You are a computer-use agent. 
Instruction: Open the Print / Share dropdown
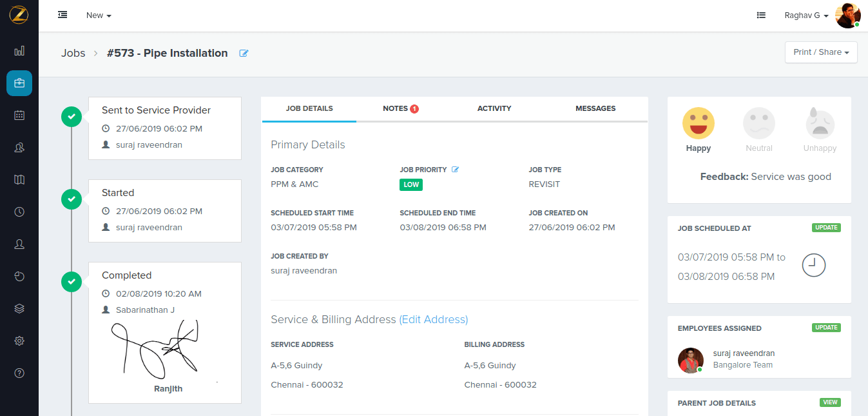820,52
